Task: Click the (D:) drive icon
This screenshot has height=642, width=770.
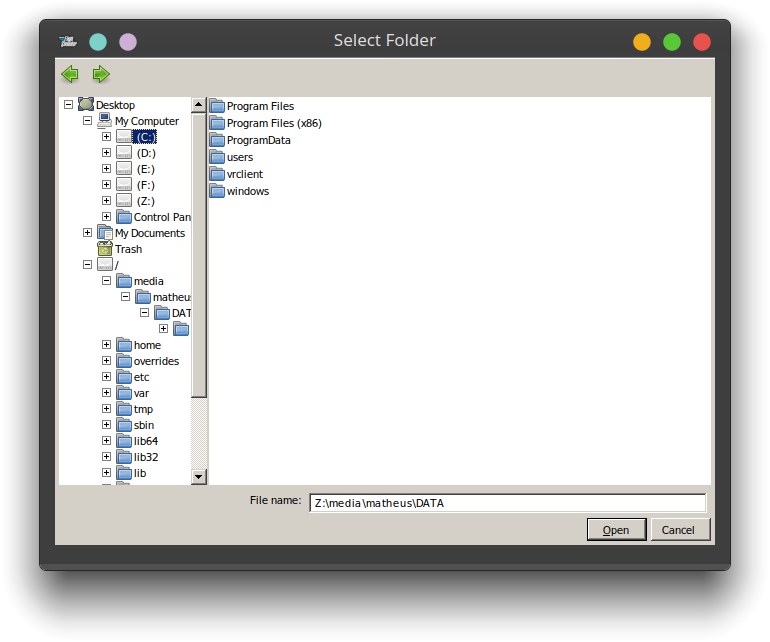Action: coord(124,152)
